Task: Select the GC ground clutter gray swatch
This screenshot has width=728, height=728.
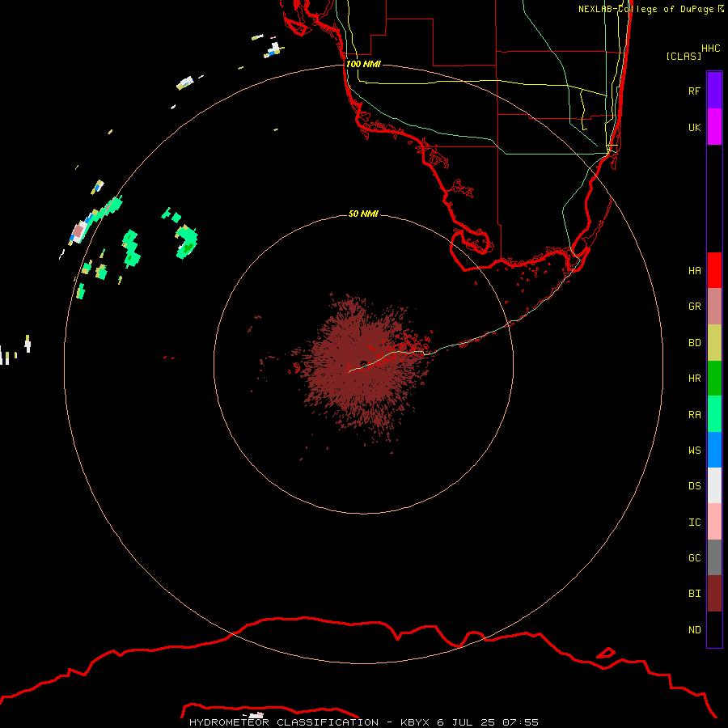Action: click(714, 557)
